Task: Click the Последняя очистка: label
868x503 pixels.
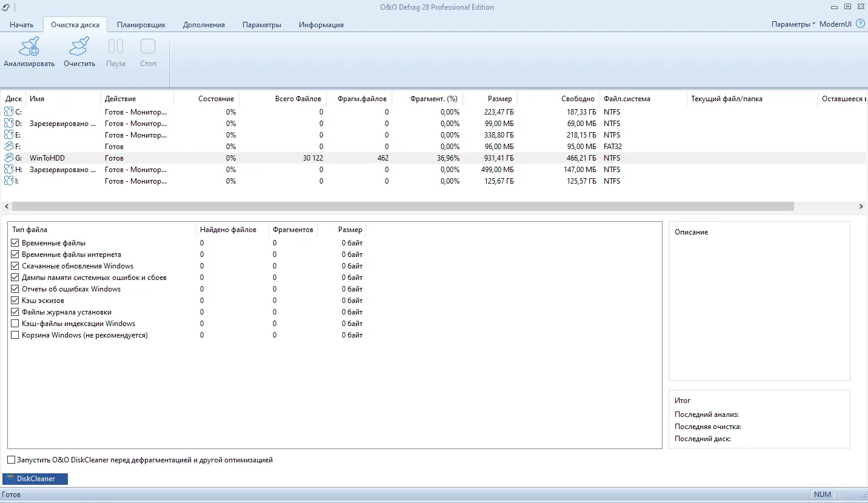Action: [x=708, y=427]
